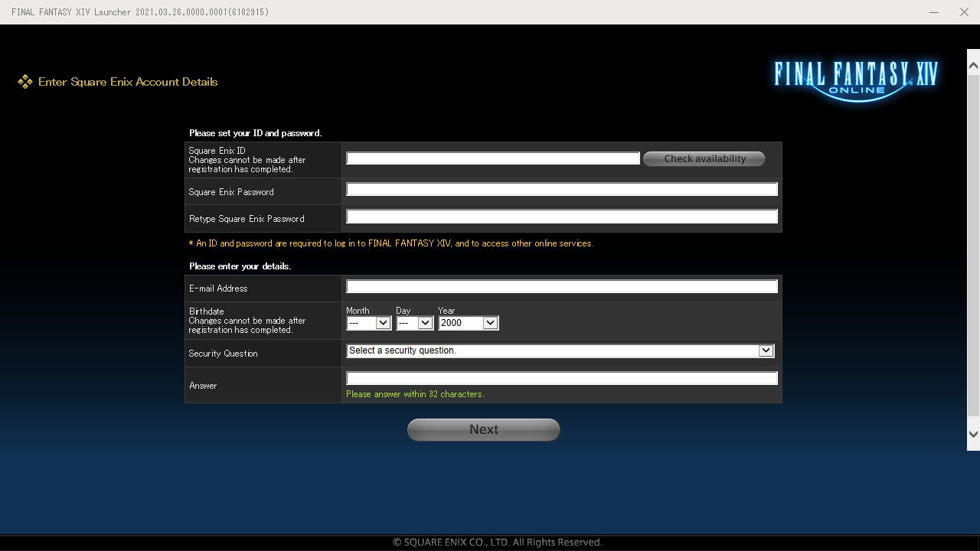Click the security question Answer field

pos(561,377)
